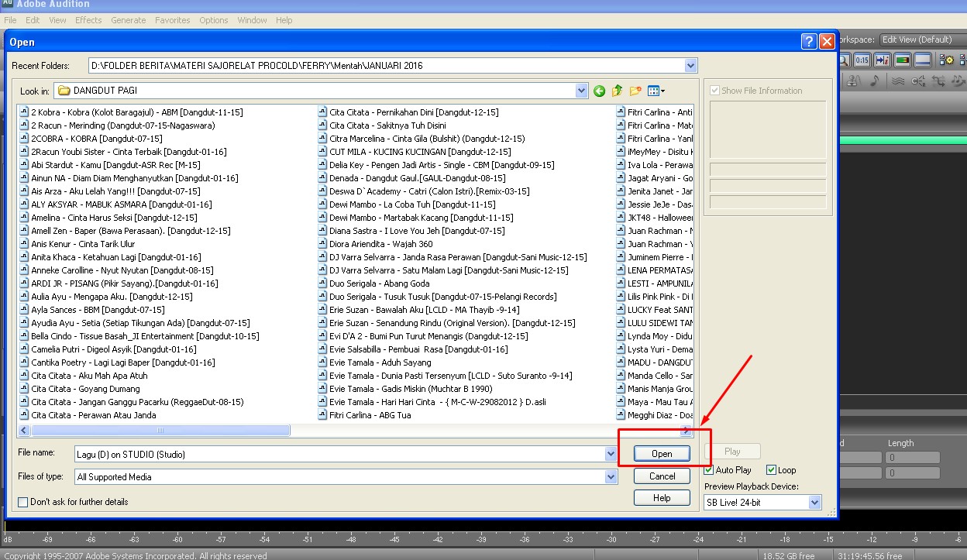Click the Adobe Audition application icon in title bar
Image resolution: width=967 pixels, height=560 pixels.
coord(6,4)
